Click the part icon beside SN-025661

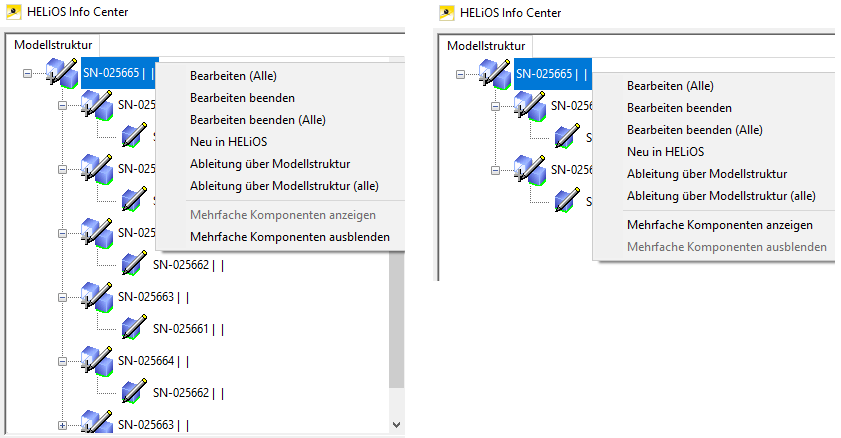pyautogui.click(x=134, y=329)
